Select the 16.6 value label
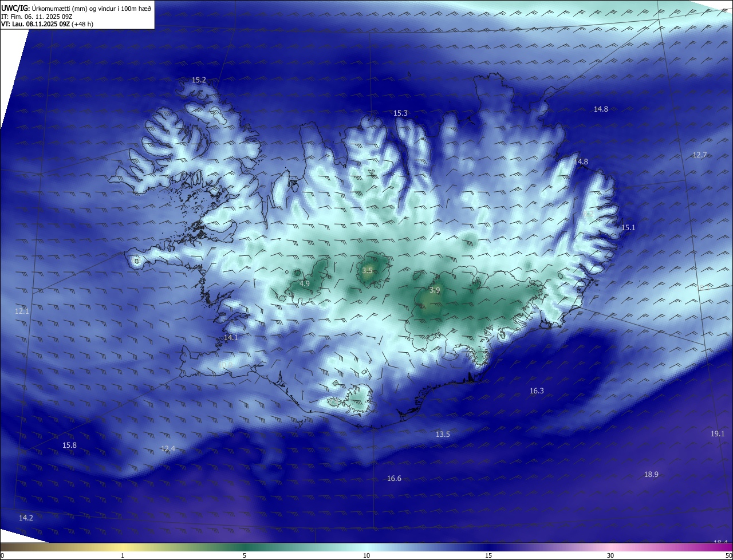Image resolution: width=733 pixels, height=560 pixels. [394, 479]
